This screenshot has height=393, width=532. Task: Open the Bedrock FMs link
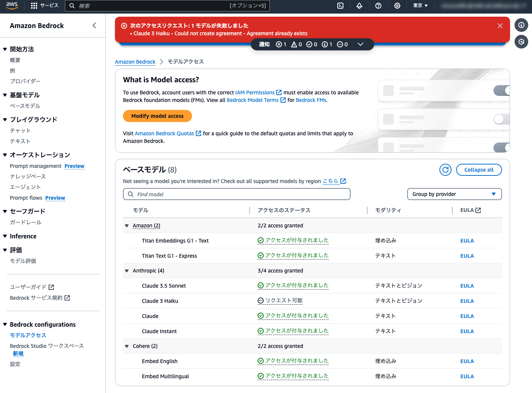click(311, 100)
